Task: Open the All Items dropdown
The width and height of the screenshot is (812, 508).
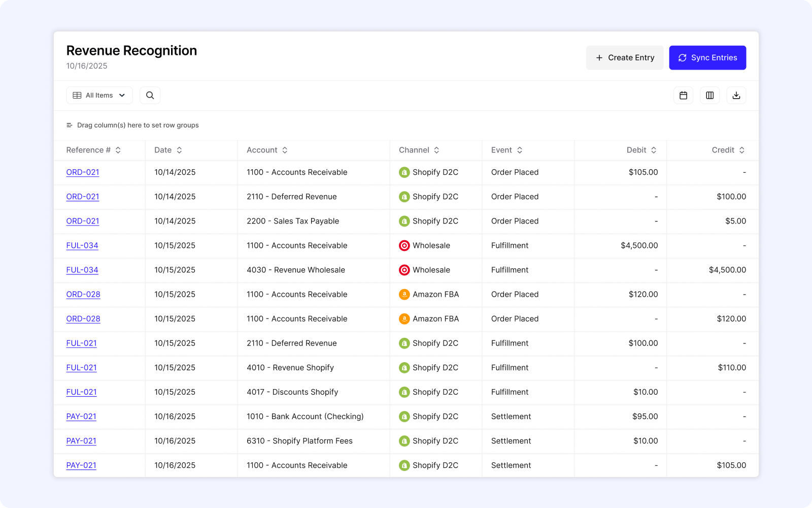Action: point(99,95)
